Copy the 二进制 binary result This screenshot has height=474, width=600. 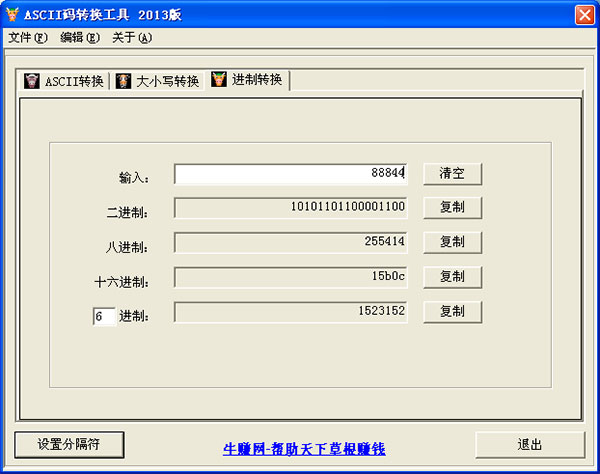452,207
